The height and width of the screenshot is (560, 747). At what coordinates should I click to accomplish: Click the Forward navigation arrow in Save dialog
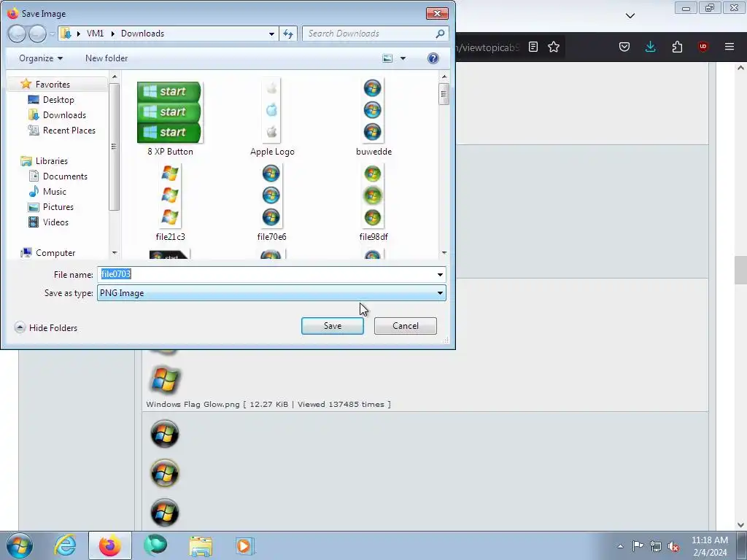click(37, 34)
